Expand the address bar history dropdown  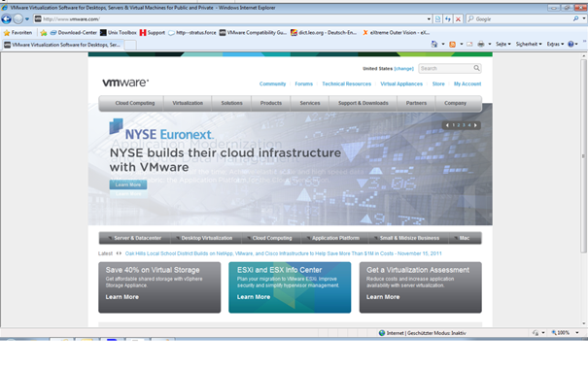point(429,18)
